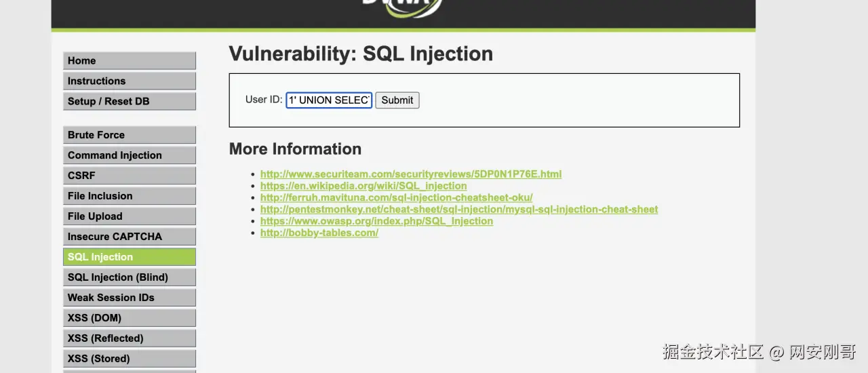This screenshot has width=868, height=373.
Task: Select Brute Force in sidebar
Action: coord(129,135)
